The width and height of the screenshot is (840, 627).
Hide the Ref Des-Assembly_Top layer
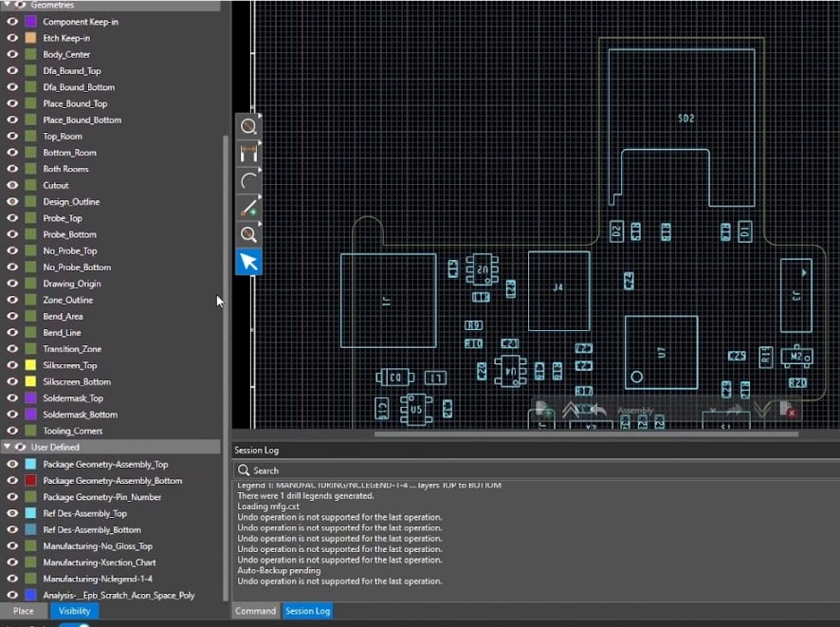coord(12,513)
